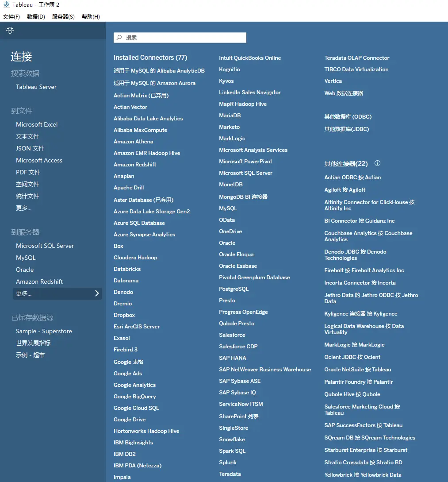The width and height of the screenshot is (448, 482).
Task: Select PostgreSQL connector
Action: tap(234, 289)
